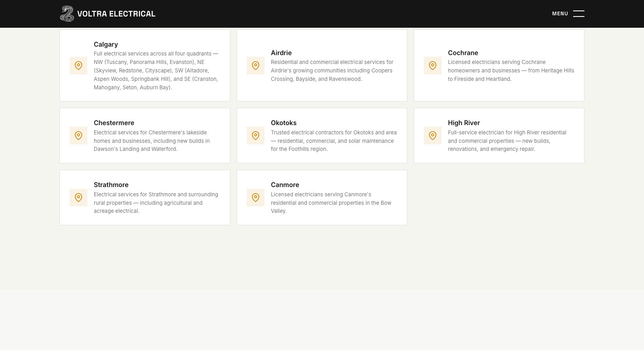Click the Airdrie location pin icon

pos(256,66)
